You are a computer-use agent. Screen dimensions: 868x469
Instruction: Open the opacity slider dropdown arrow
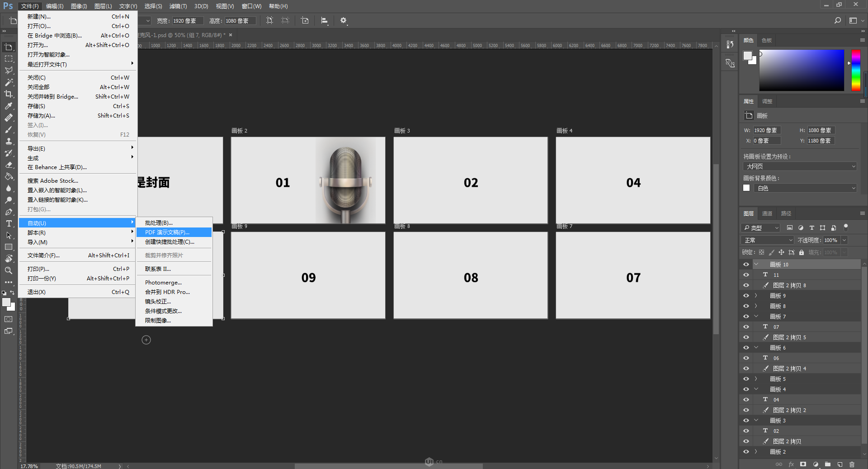[844, 240]
